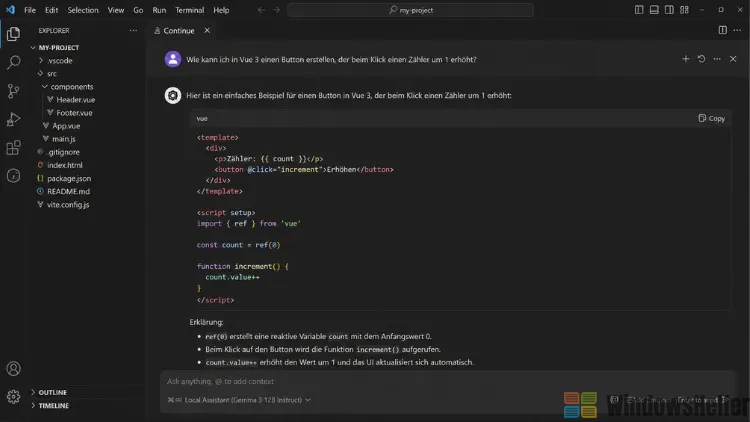750x422 pixels.
Task: Open the Continue extension sidebar icon
Action: point(13,176)
